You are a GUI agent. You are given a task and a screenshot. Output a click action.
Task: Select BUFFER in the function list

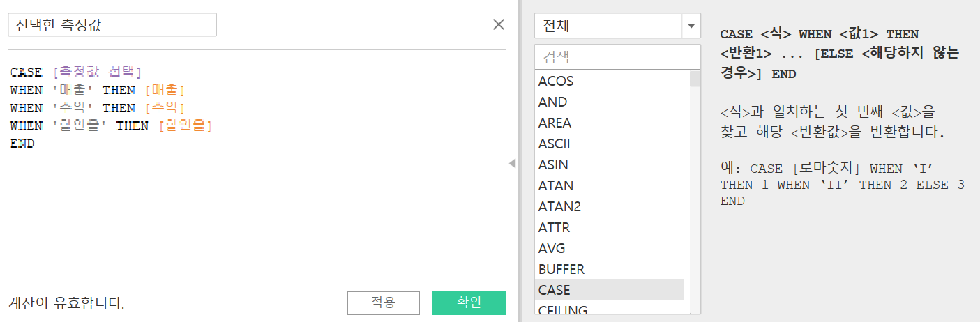click(x=610, y=269)
